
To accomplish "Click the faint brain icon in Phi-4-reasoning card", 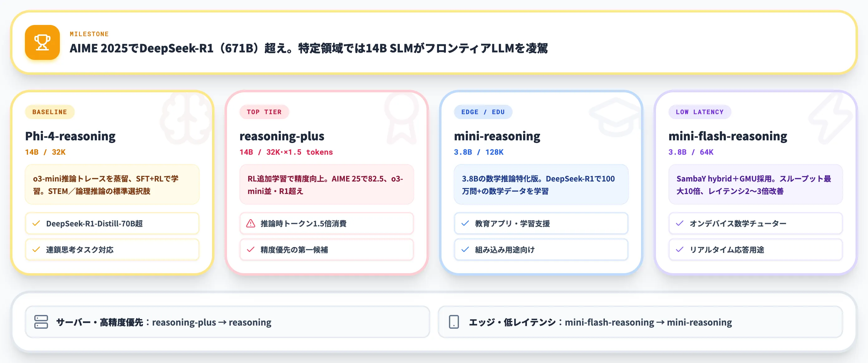I will pyautogui.click(x=186, y=118).
